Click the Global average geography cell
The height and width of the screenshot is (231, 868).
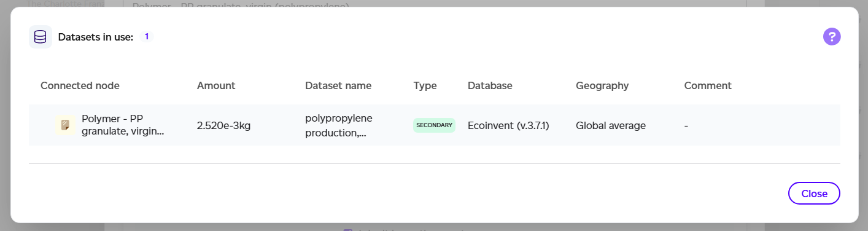pyautogui.click(x=611, y=125)
